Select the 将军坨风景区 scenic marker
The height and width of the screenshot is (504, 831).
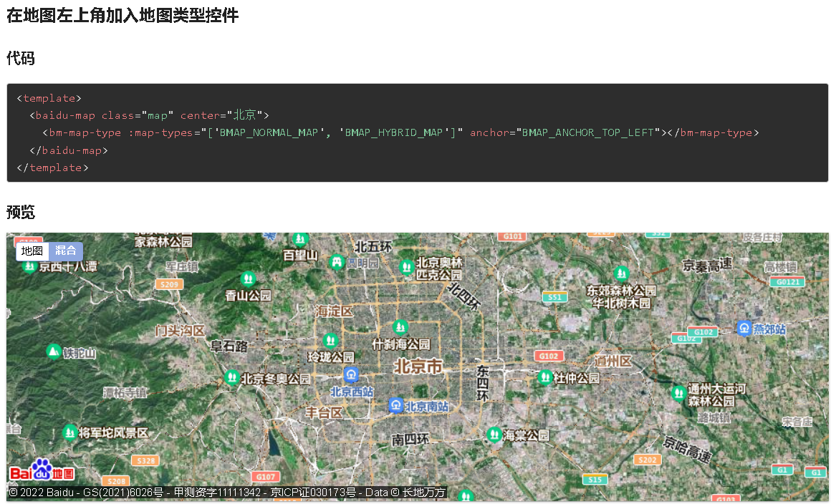(x=69, y=432)
